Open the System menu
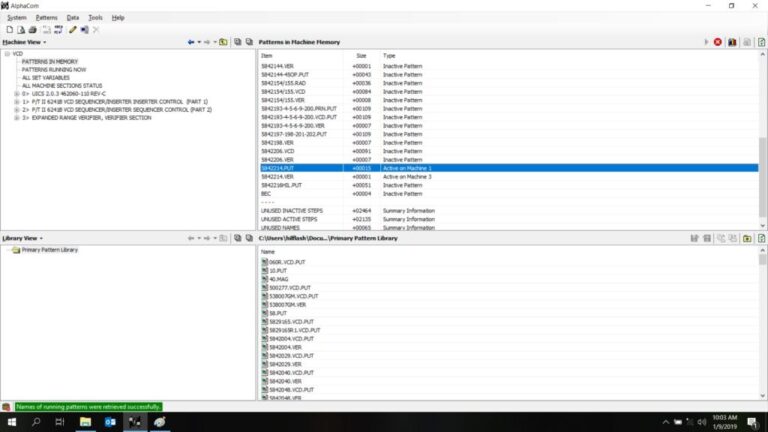This screenshot has width=768, height=432. (x=17, y=18)
